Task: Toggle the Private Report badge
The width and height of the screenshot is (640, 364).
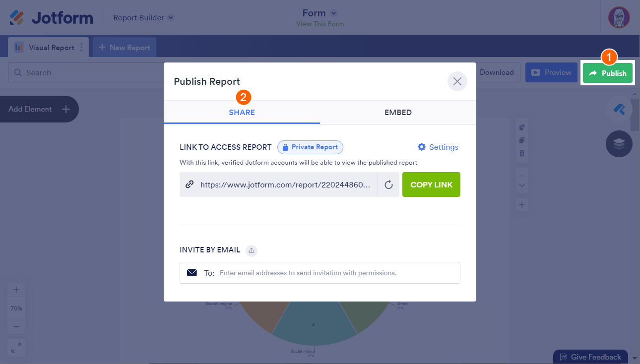Action: tap(310, 147)
